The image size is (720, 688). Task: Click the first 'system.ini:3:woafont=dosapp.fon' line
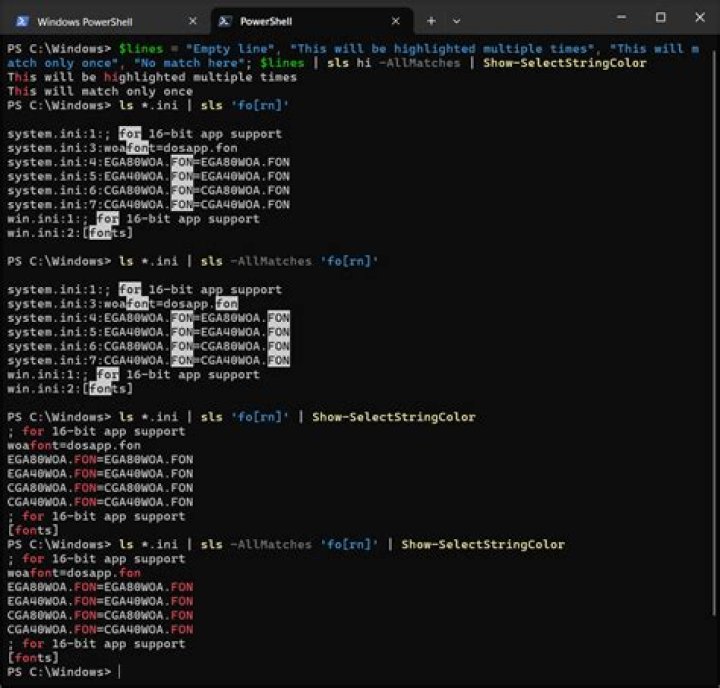click(x=122, y=148)
